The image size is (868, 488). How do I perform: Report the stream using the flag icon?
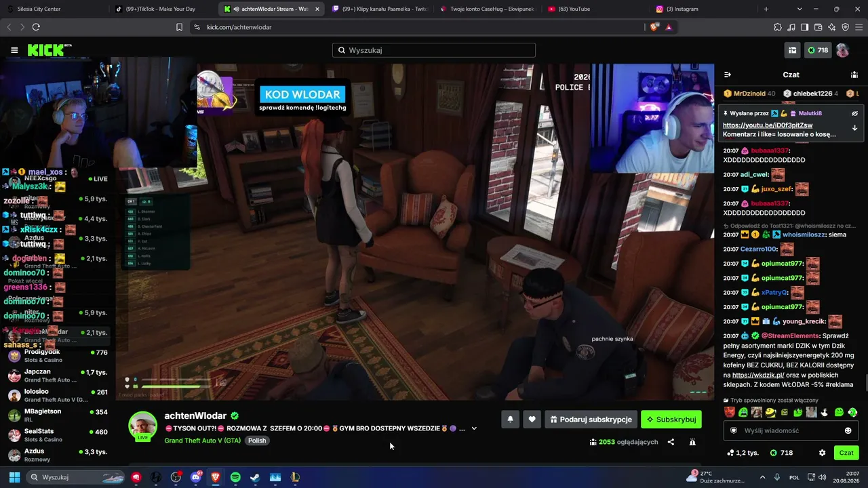[x=692, y=442]
